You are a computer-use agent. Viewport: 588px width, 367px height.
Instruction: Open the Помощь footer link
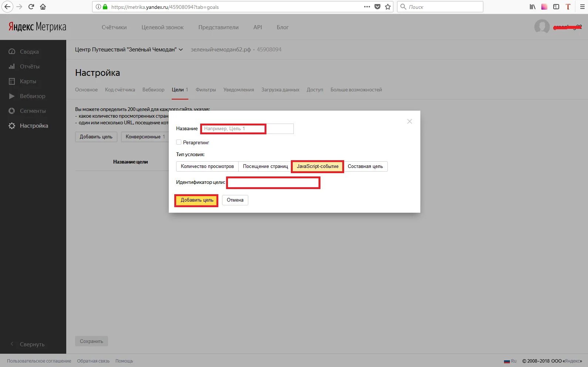(x=124, y=361)
